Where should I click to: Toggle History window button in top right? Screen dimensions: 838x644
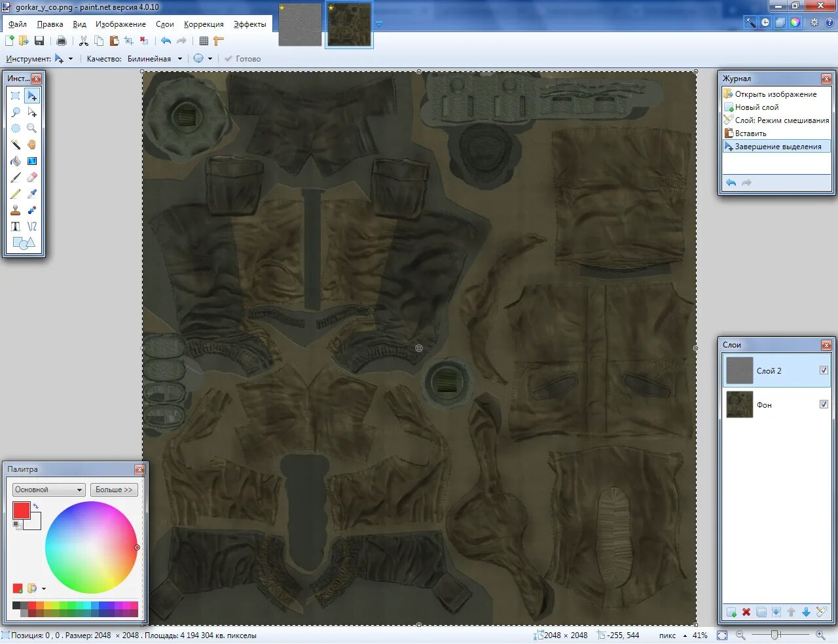[x=765, y=22]
